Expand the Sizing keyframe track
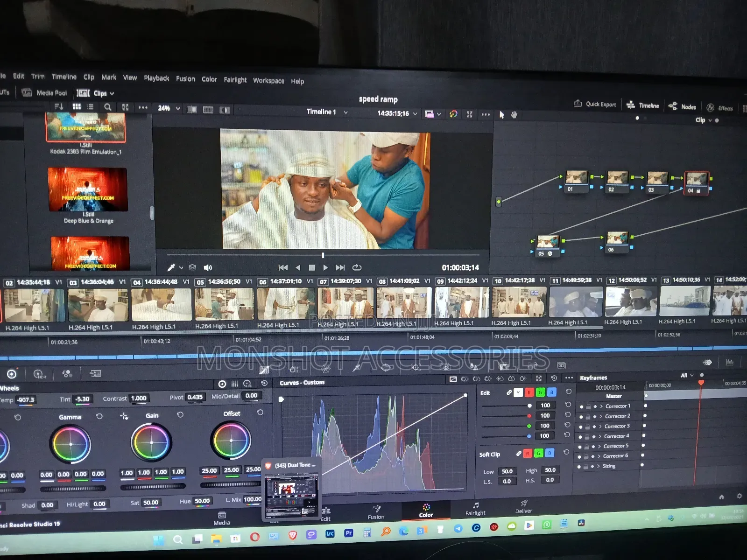 pyautogui.click(x=598, y=466)
